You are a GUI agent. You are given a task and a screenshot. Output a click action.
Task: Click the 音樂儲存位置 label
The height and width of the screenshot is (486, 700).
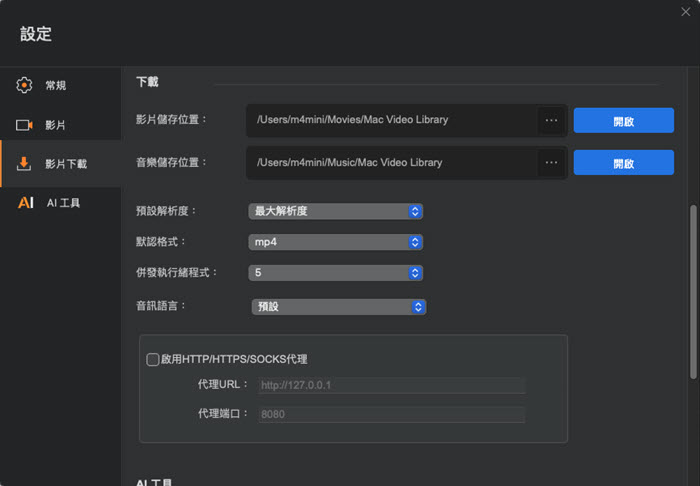pos(172,162)
